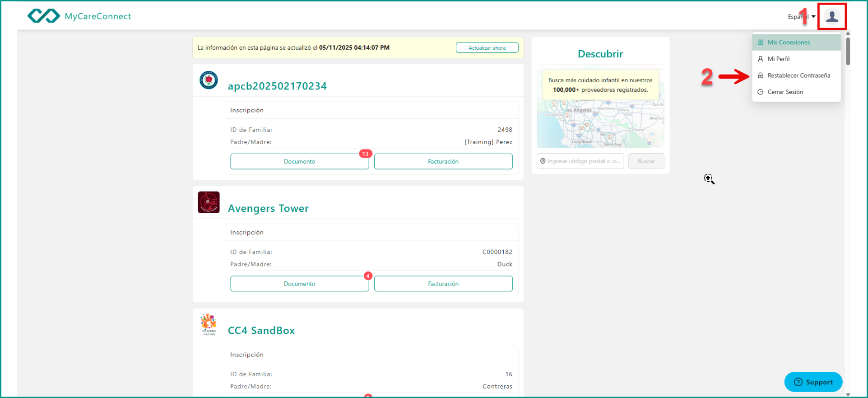Open Documento for apcb202502170234
868x398 pixels.
pyautogui.click(x=299, y=162)
